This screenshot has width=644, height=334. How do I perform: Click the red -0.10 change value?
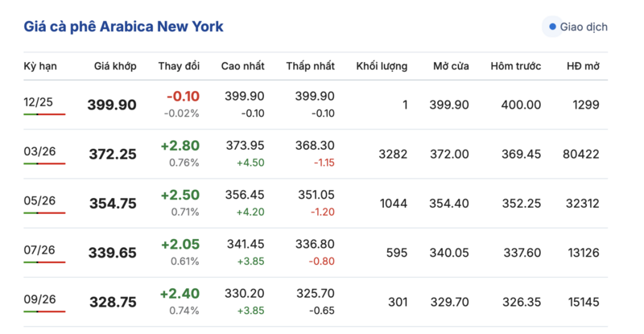click(x=183, y=97)
